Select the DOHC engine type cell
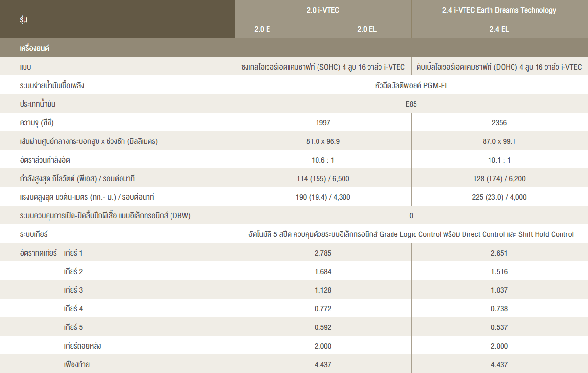 [499, 67]
